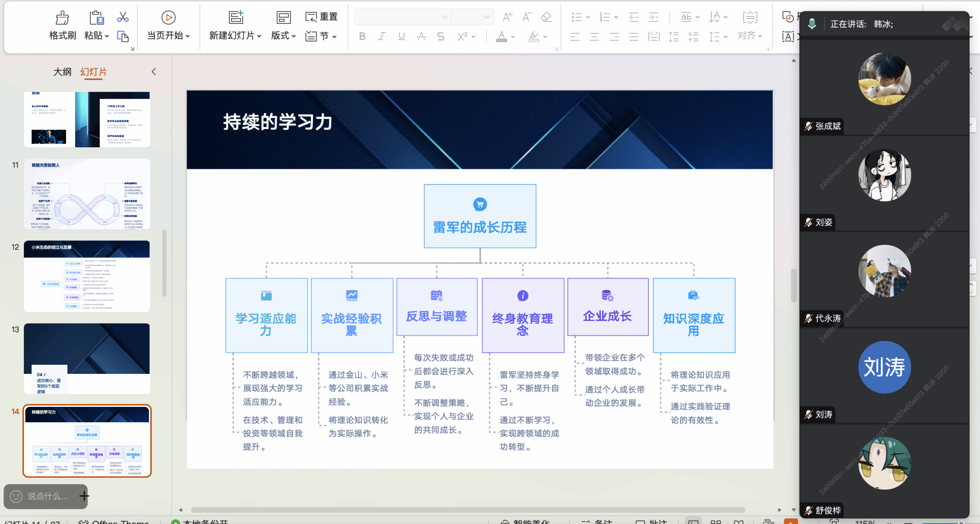Toggle italic formatting
The height and width of the screenshot is (524, 980).
(381, 36)
